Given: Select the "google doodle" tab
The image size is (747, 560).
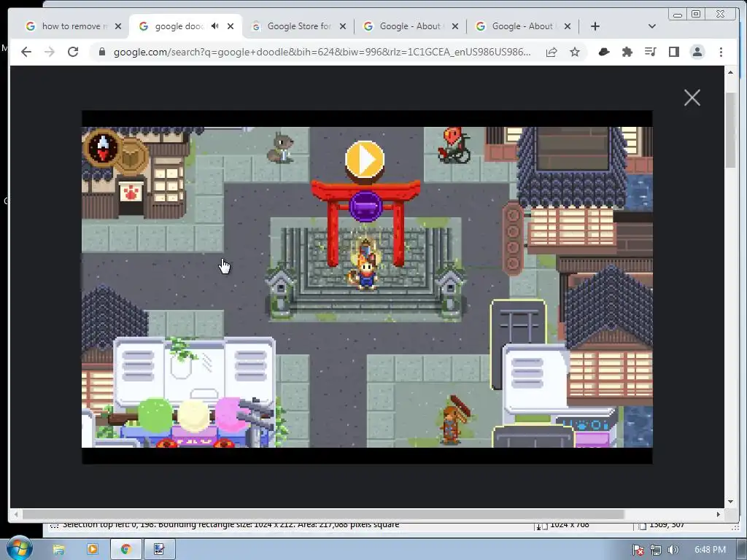Looking at the screenshot, I should point(179,26).
